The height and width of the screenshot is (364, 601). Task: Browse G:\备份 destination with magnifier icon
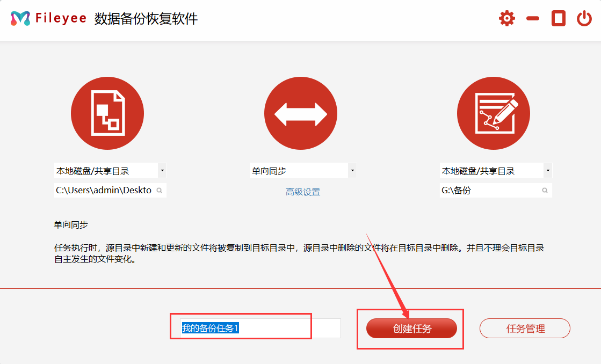coord(545,191)
